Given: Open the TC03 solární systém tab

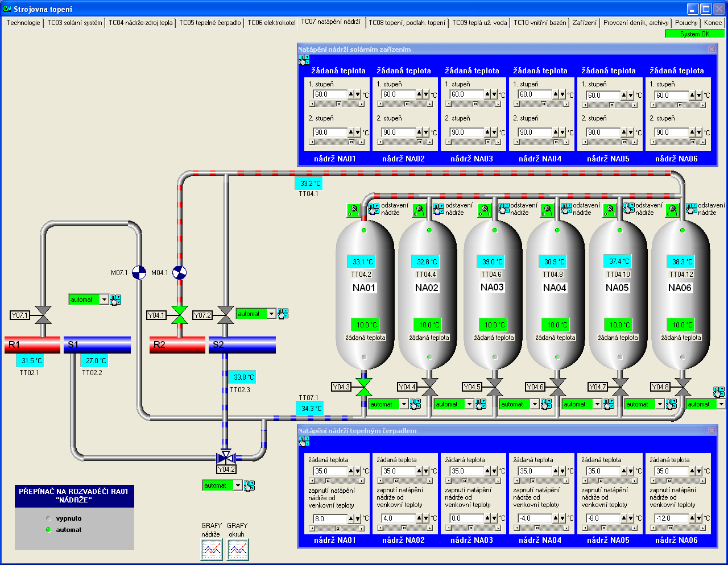Looking at the screenshot, I should [75, 23].
